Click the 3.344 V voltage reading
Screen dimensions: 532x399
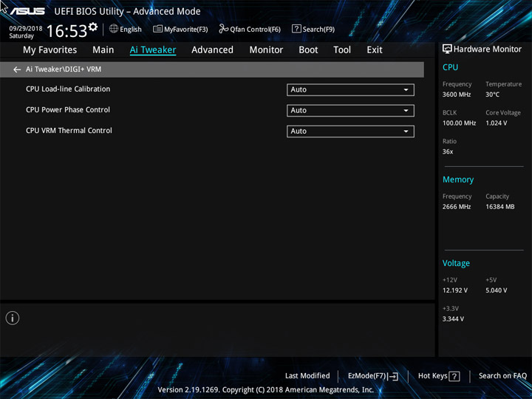(453, 319)
